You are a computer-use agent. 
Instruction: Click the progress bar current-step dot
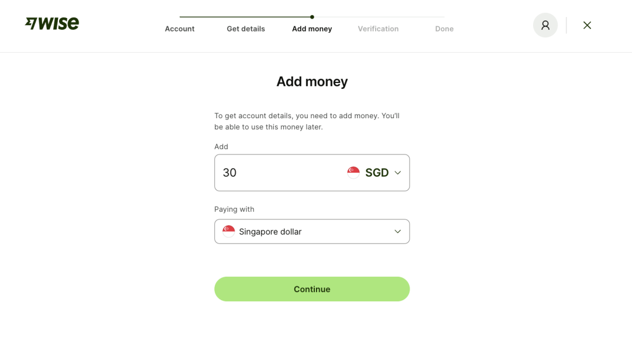(312, 17)
